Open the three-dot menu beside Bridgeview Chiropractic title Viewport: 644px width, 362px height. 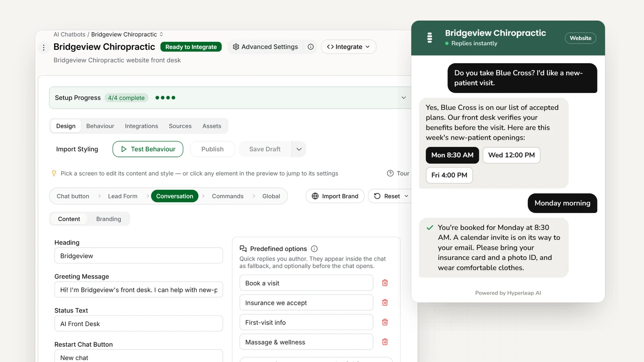tap(44, 47)
